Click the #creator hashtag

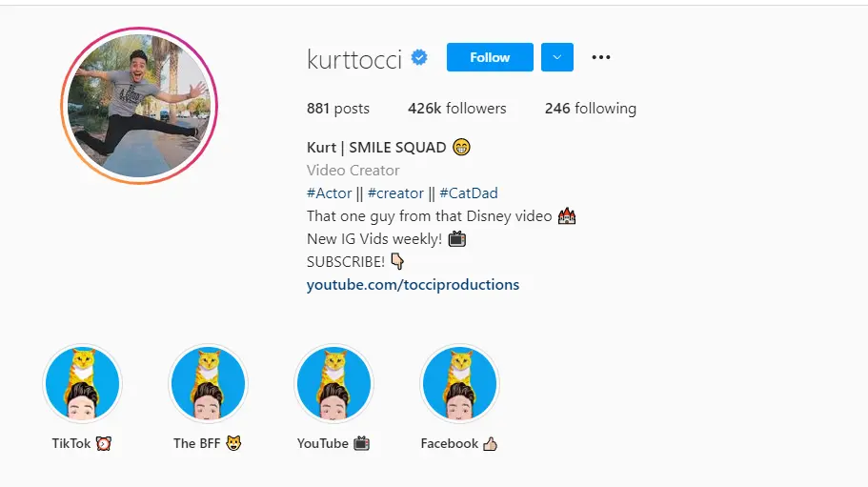(395, 193)
